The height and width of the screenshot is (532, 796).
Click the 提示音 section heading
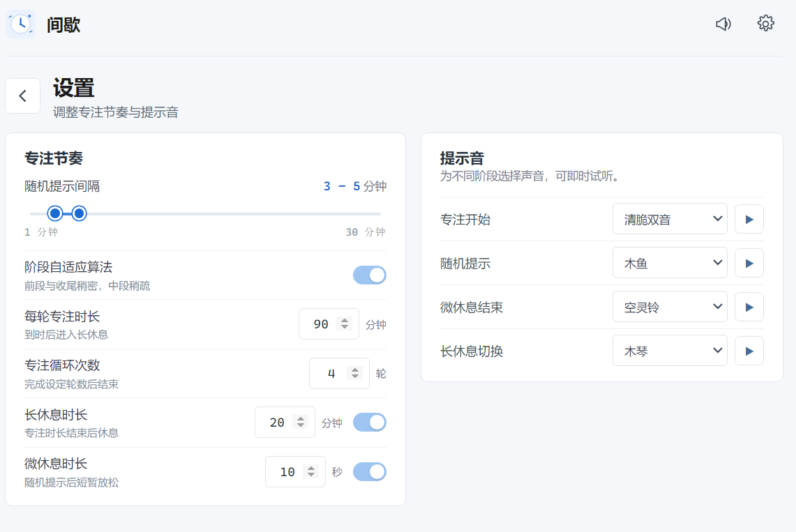(462, 158)
